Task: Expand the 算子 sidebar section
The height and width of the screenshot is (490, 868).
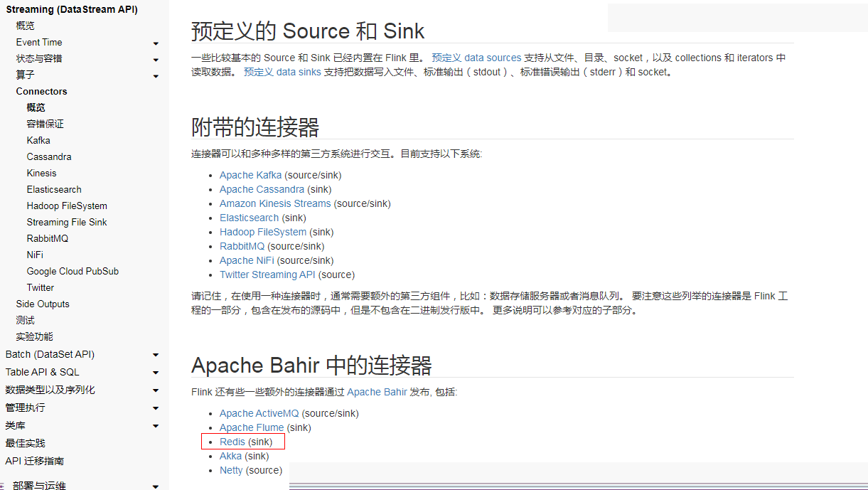Action: [156, 76]
